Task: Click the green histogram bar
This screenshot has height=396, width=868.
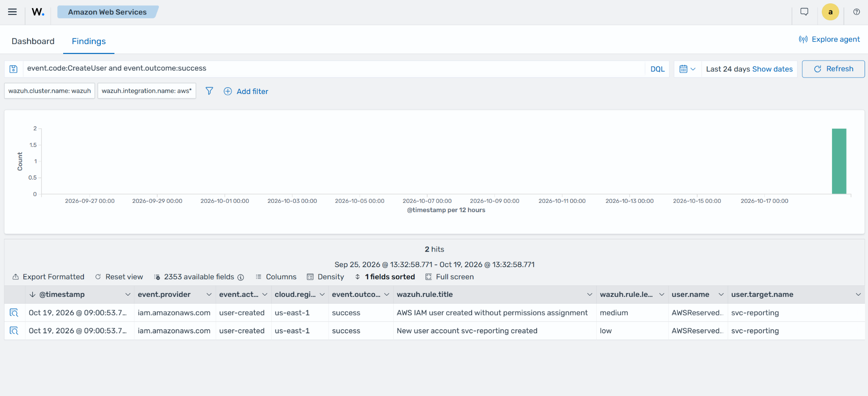Action: click(839, 161)
